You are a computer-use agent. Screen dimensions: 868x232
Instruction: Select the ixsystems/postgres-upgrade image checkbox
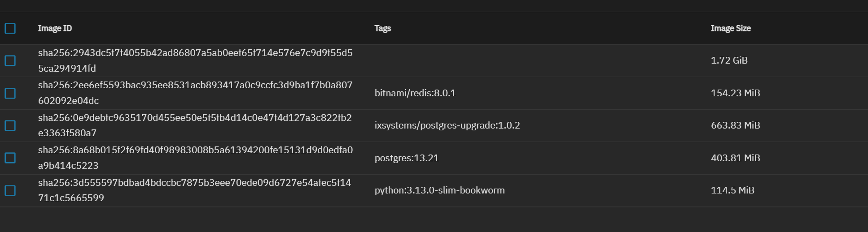coord(10,125)
